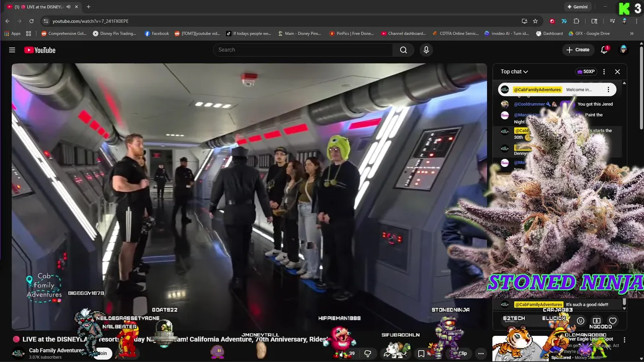The width and height of the screenshot is (644, 362).
Task: Open the [TOMT] youtube vid bookmark
Action: coord(198,34)
